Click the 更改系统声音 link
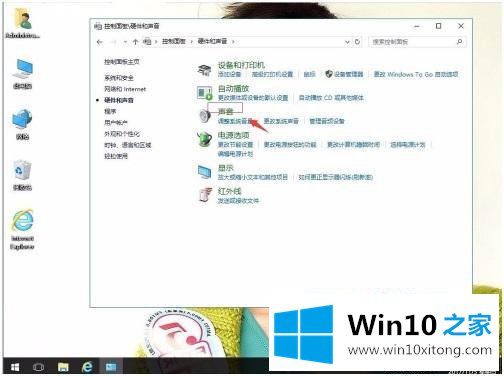 point(281,121)
